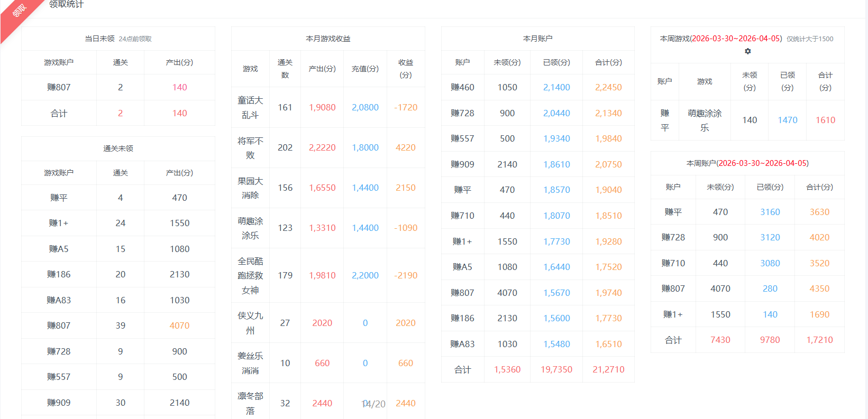868x419 pixels.
Task: Click the 充值(分) column header
Action: click(x=365, y=69)
